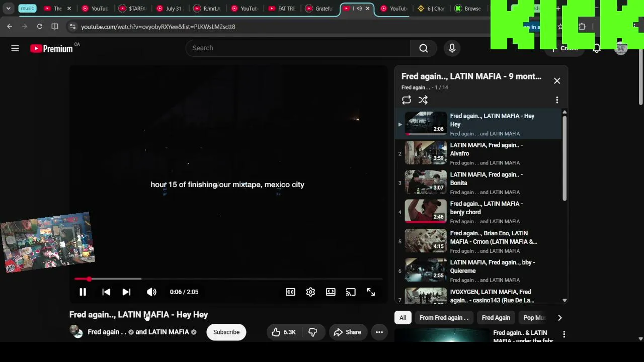Open menu for 'under the fabr' recommended video
This screenshot has width=644, height=362.
click(564, 334)
